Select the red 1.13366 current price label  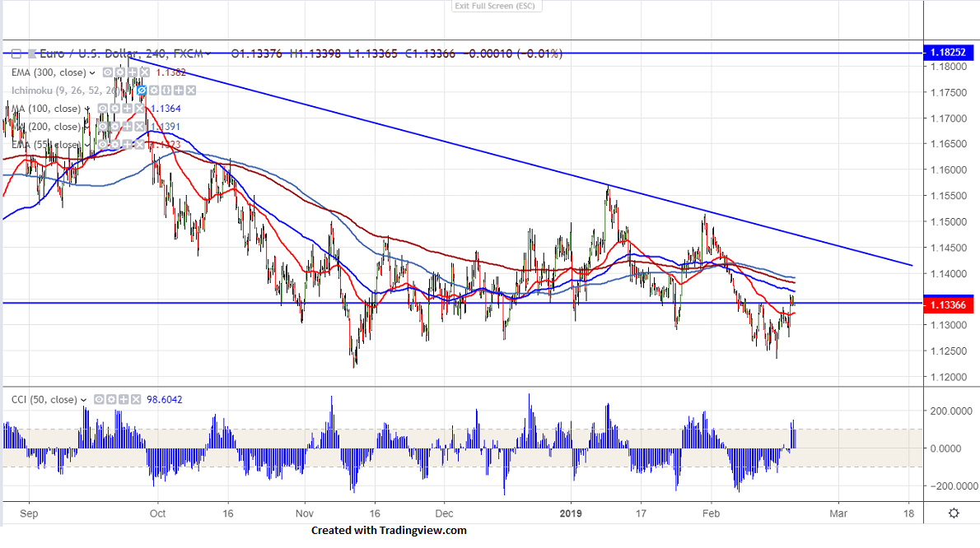click(948, 304)
